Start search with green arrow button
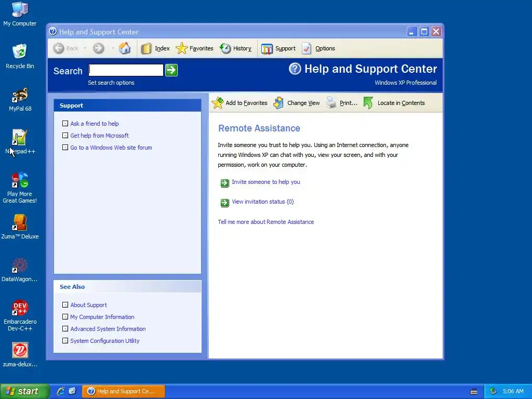The width and height of the screenshot is (532, 399). [x=171, y=70]
